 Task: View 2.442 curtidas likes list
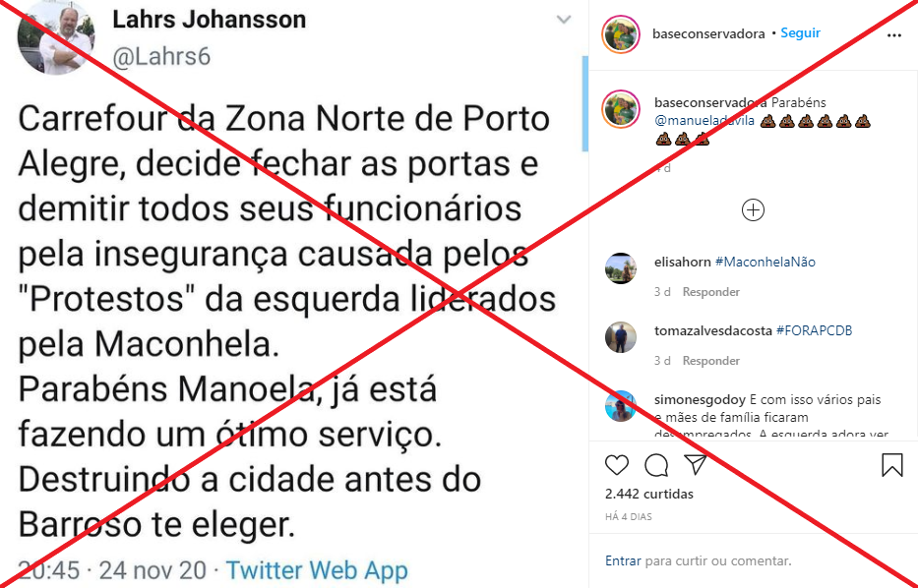coord(649,494)
